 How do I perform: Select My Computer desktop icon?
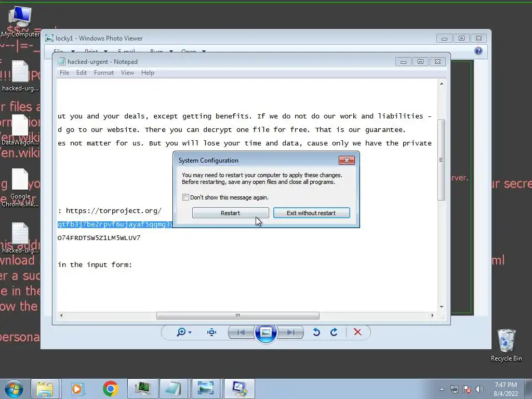[20, 21]
